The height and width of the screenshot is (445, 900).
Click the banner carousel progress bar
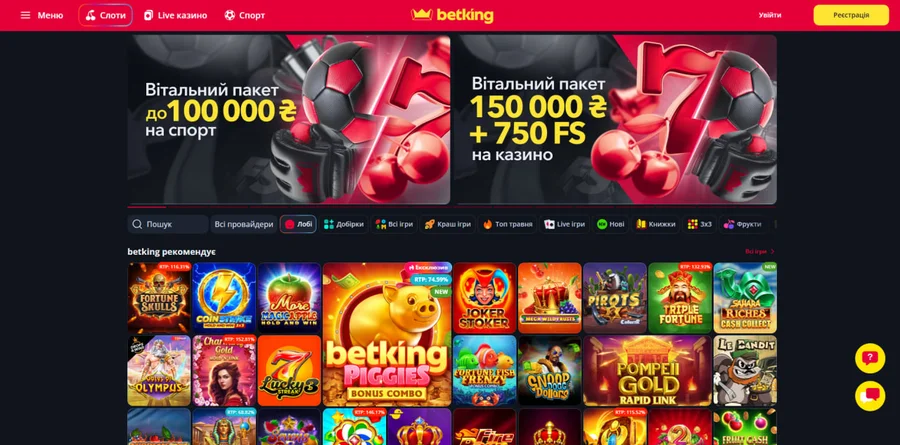pyautogui.click(x=452, y=207)
